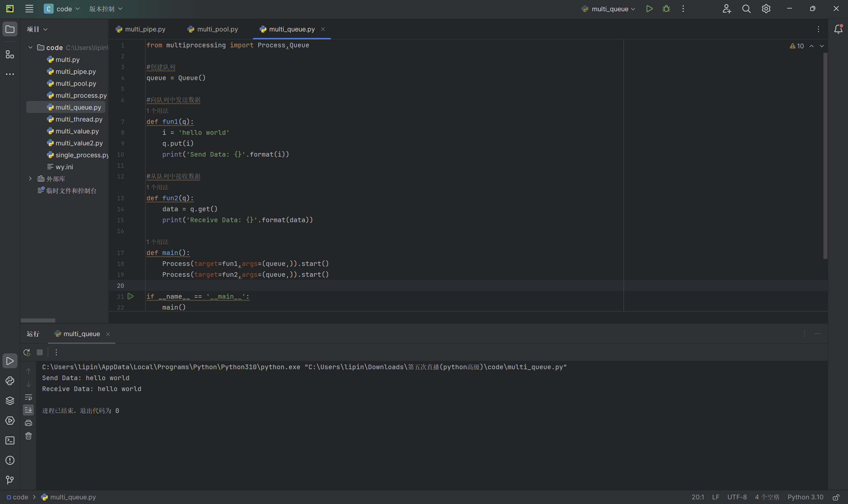Go to next highlighted warning arrow
Screen dimensions: 848x504
click(x=822, y=46)
